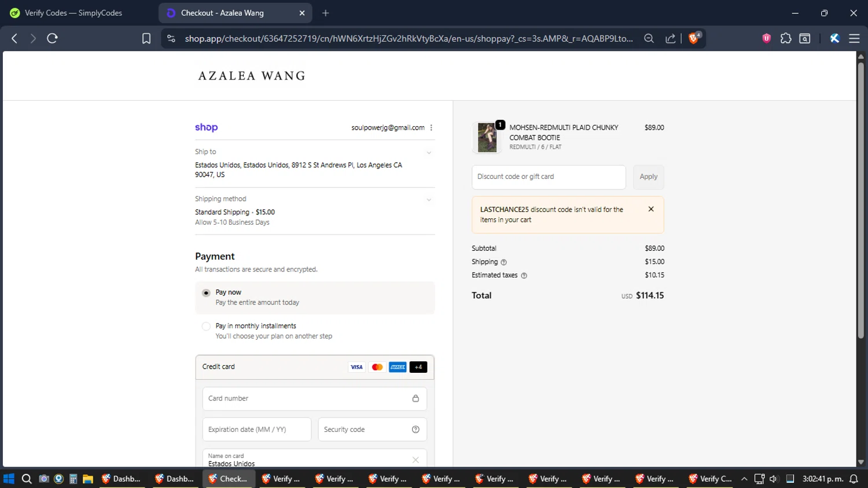Click the Name on card field
868x488 pixels.
(x=315, y=458)
